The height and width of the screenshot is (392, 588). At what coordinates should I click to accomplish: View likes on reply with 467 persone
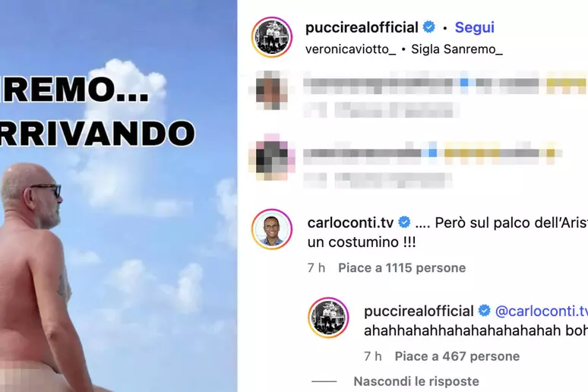point(457,356)
